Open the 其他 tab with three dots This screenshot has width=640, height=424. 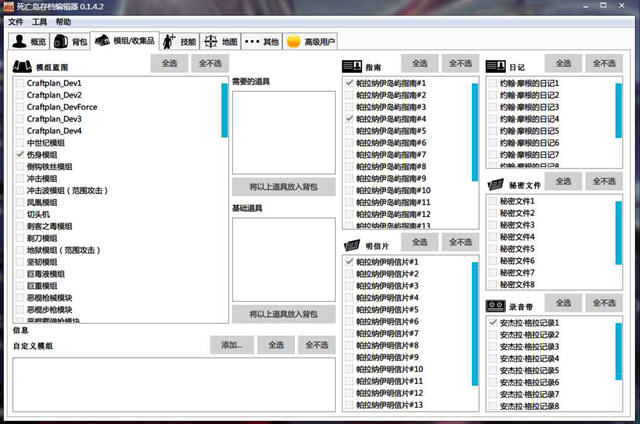[x=262, y=41]
